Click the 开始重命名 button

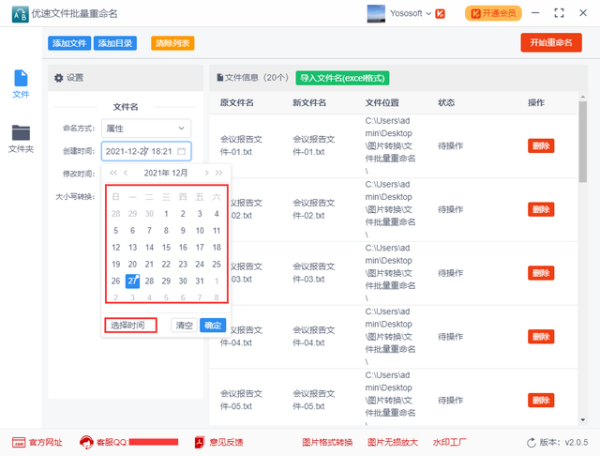[551, 42]
